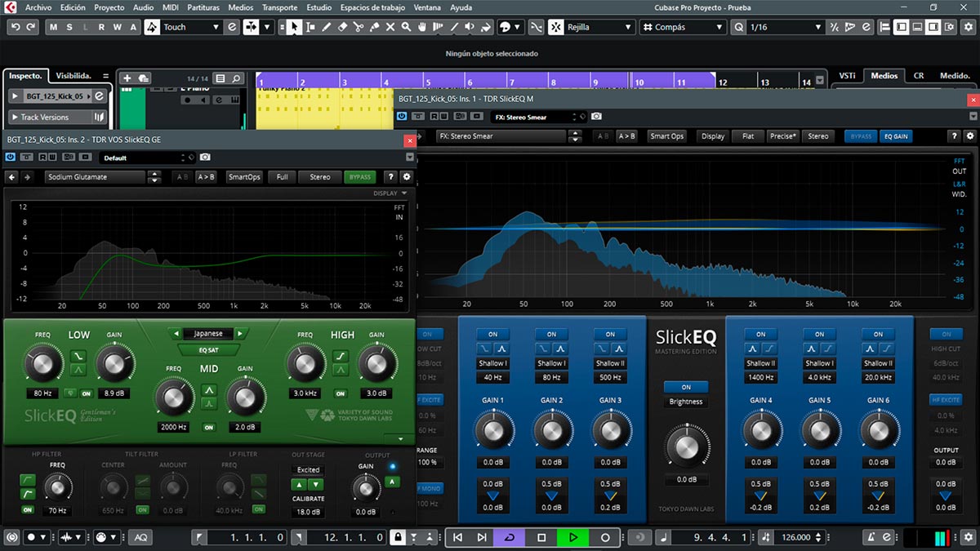Select the Draw pencil tool
Viewport: 980px width, 551px height.
[327, 27]
